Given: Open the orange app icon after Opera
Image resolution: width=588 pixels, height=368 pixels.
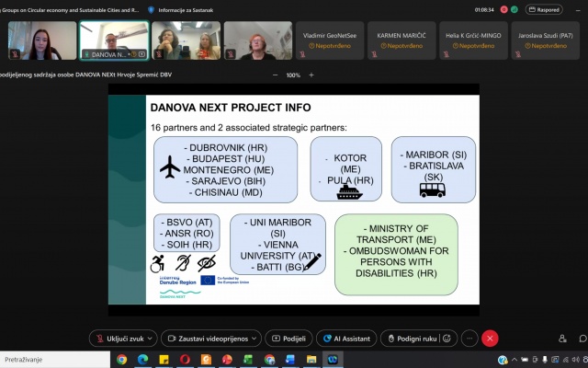Looking at the screenshot, I should tap(206, 360).
